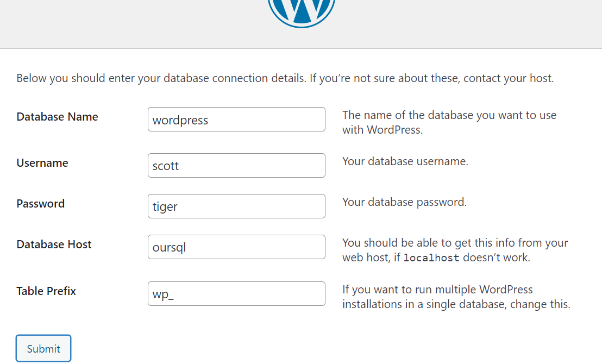Click the Database Name input field
602x364 pixels.
(236, 120)
